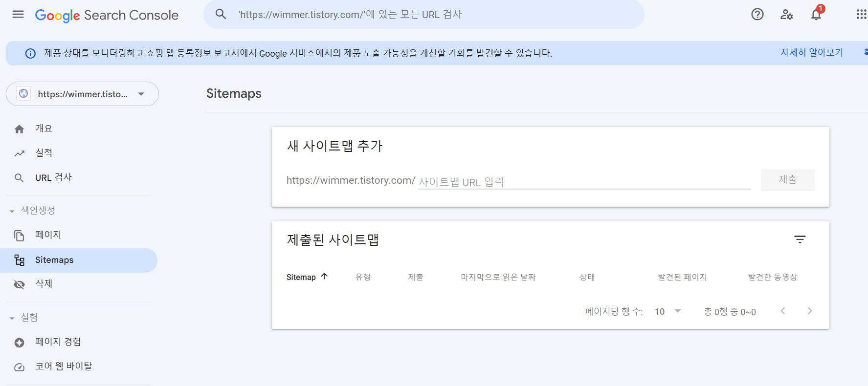Click the hidden-eye icon beside 삭제
868x386 pixels.
point(19,284)
